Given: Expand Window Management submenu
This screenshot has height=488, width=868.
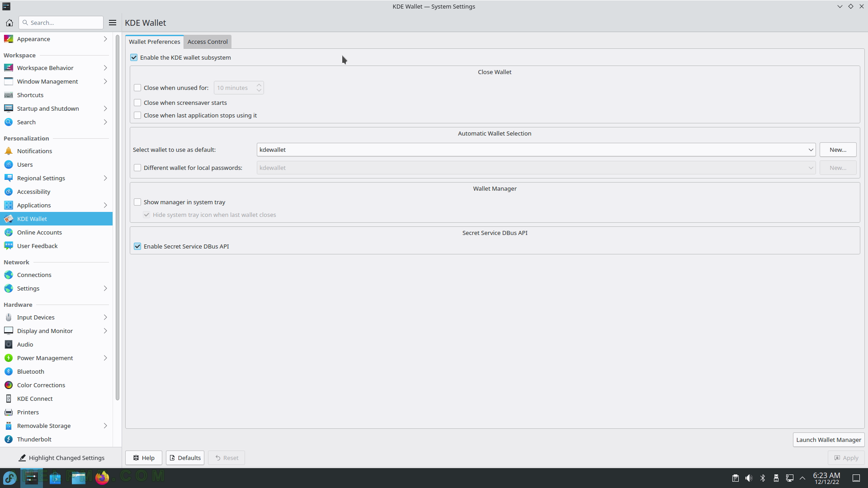Looking at the screenshot, I should pyautogui.click(x=105, y=81).
